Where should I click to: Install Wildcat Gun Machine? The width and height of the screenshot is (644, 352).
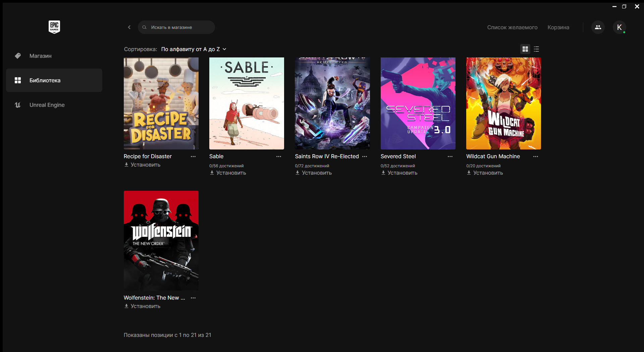[485, 173]
